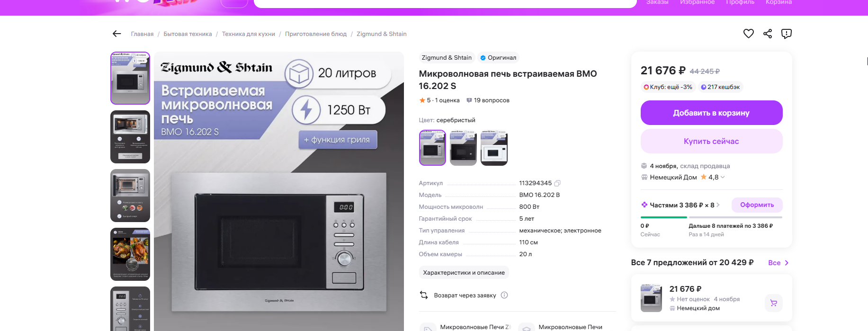
Task: Open Бытовая техника breadcrumb
Action: [188, 34]
